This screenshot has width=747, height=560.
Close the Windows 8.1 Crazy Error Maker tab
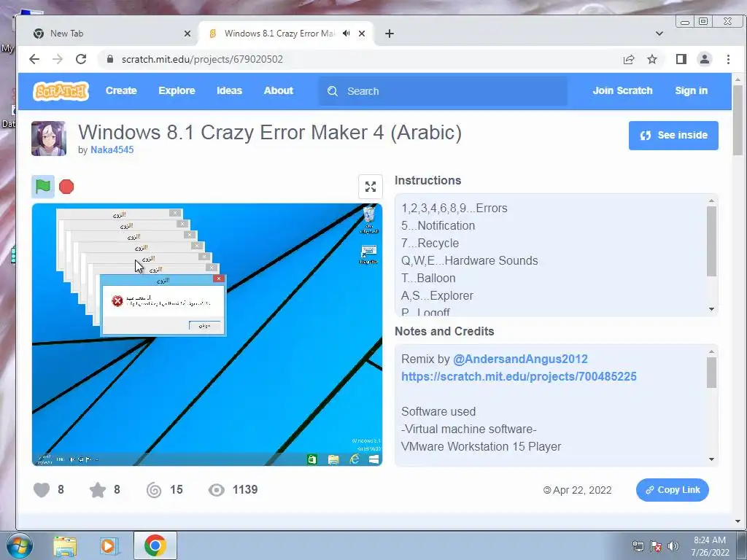point(362,34)
